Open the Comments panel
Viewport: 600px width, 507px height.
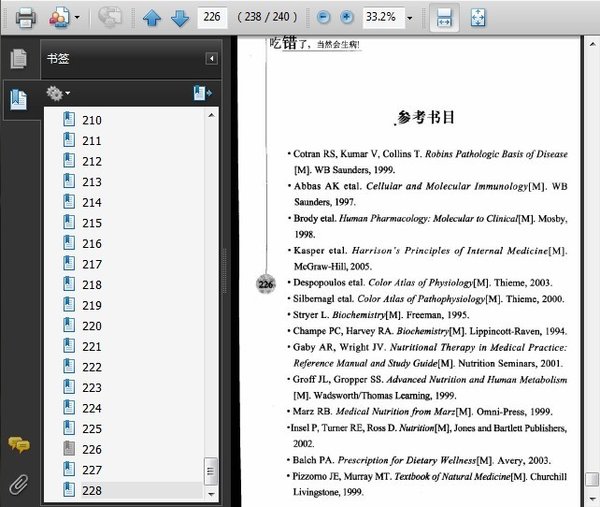pos(18,445)
